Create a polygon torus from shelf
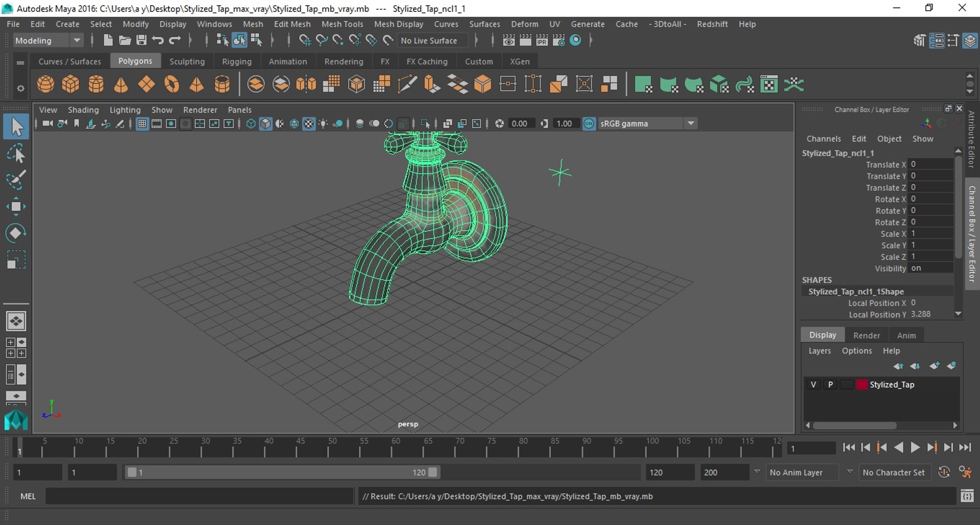This screenshot has width=980, height=525. click(x=171, y=84)
